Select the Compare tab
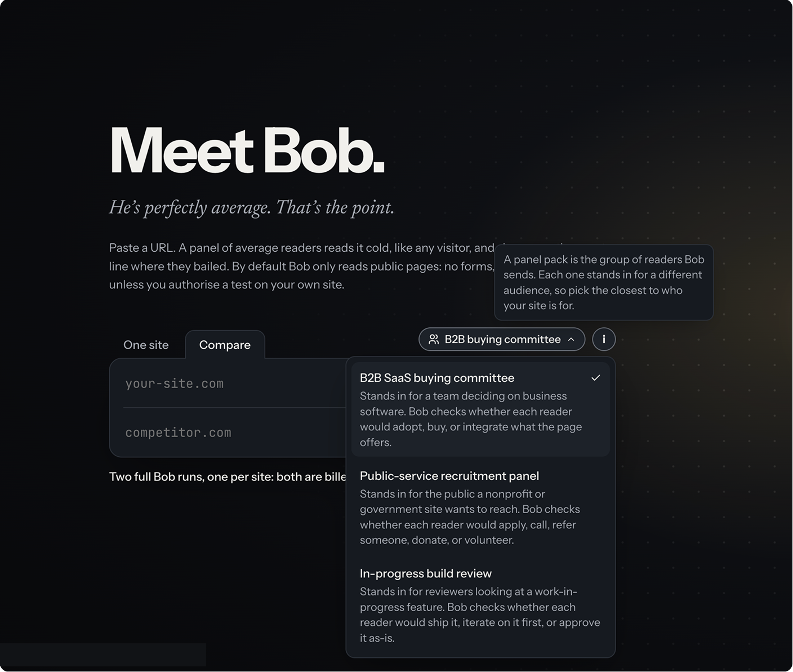793x672 pixels. [225, 345]
